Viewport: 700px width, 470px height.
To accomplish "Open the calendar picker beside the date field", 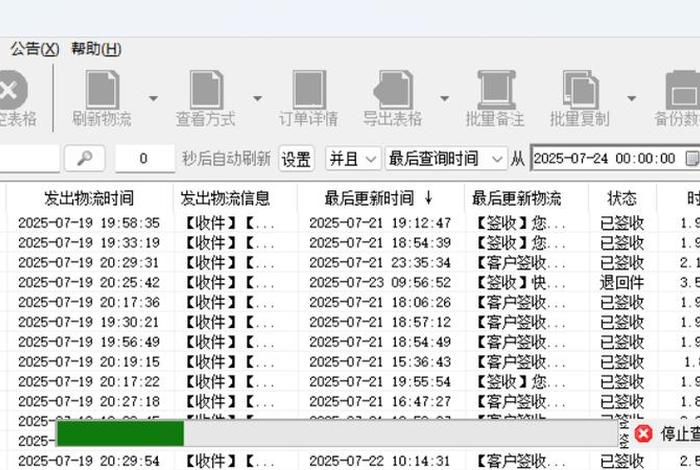I will [x=692, y=158].
